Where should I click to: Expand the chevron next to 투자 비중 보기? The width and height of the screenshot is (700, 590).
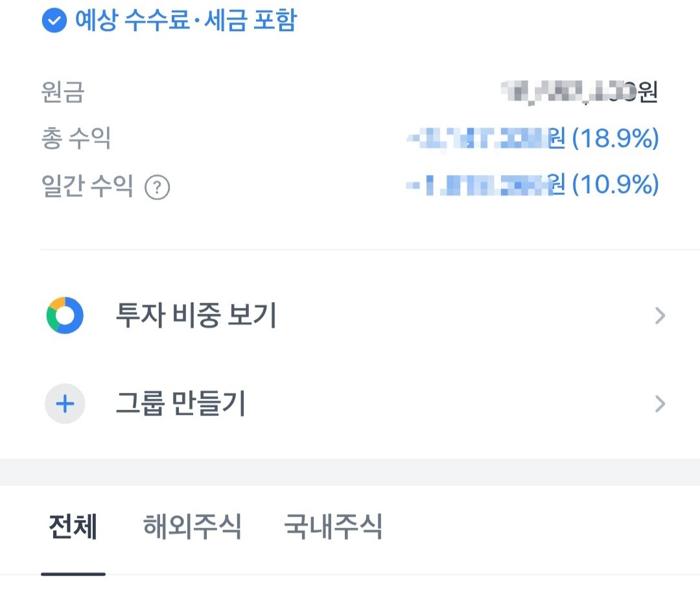point(660,315)
